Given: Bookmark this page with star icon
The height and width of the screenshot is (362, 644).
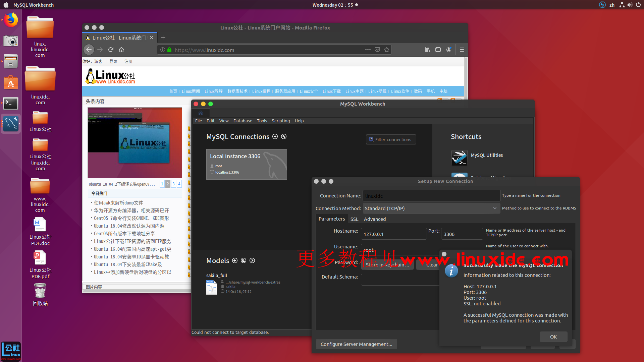Looking at the screenshot, I should click(x=387, y=50).
